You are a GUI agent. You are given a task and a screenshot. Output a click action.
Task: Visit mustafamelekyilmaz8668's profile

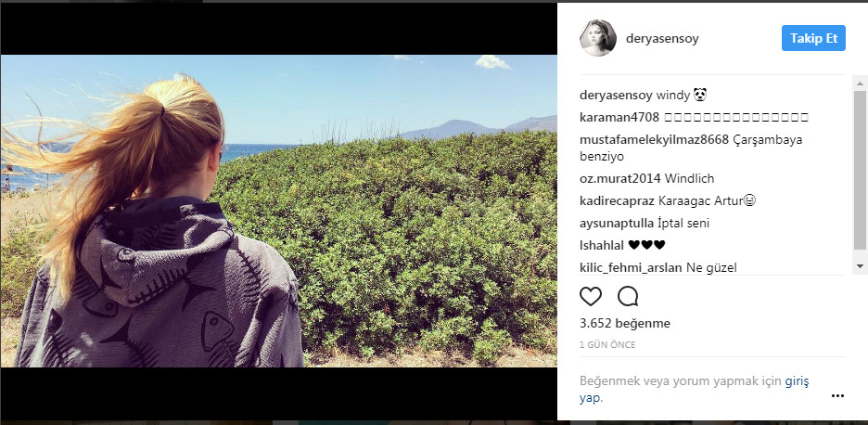(654, 139)
